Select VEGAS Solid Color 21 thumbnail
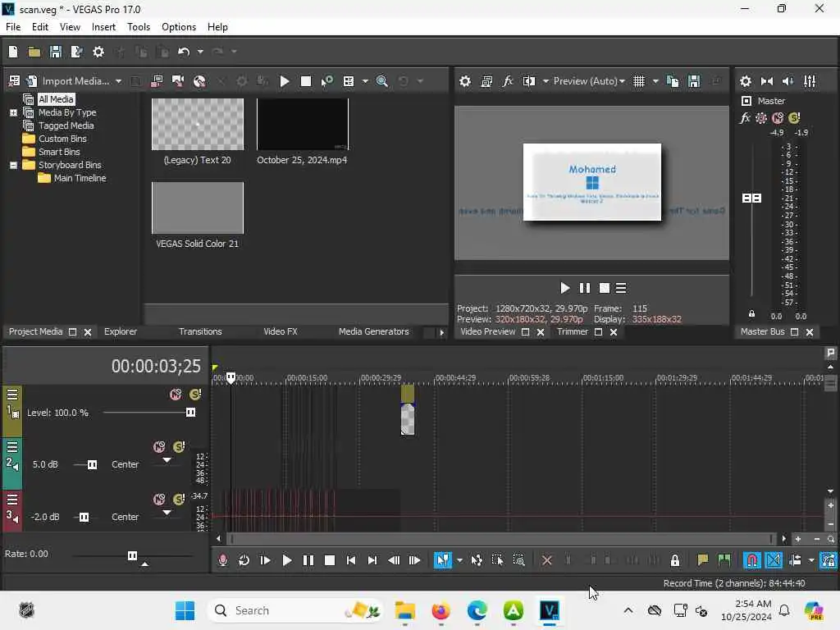840x630 pixels. tap(198, 208)
